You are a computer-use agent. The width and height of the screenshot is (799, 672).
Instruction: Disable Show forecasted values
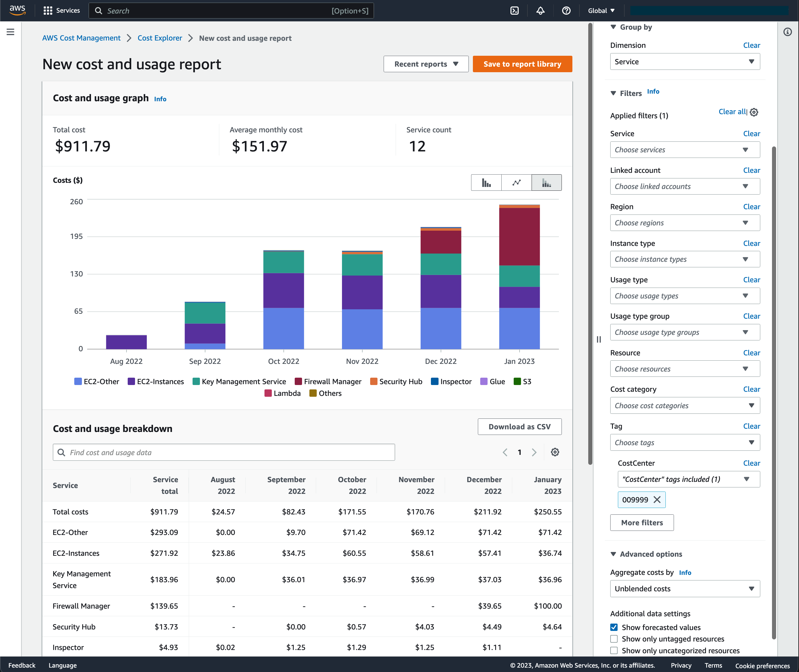pos(614,627)
